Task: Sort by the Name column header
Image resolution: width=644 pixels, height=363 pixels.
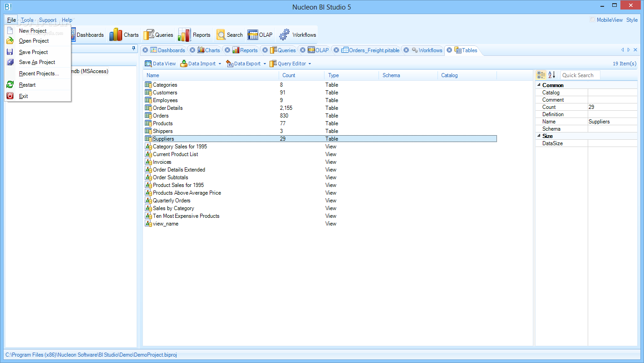Action: (x=211, y=75)
